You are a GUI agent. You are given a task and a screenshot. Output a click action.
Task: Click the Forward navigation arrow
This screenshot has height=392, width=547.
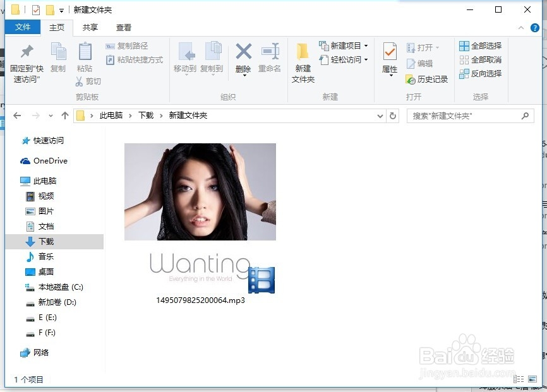(x=35, y=116)
